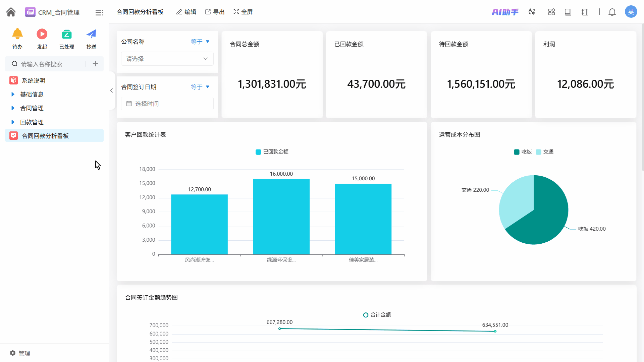Open the 待办 bell icon

coord(17,34)
